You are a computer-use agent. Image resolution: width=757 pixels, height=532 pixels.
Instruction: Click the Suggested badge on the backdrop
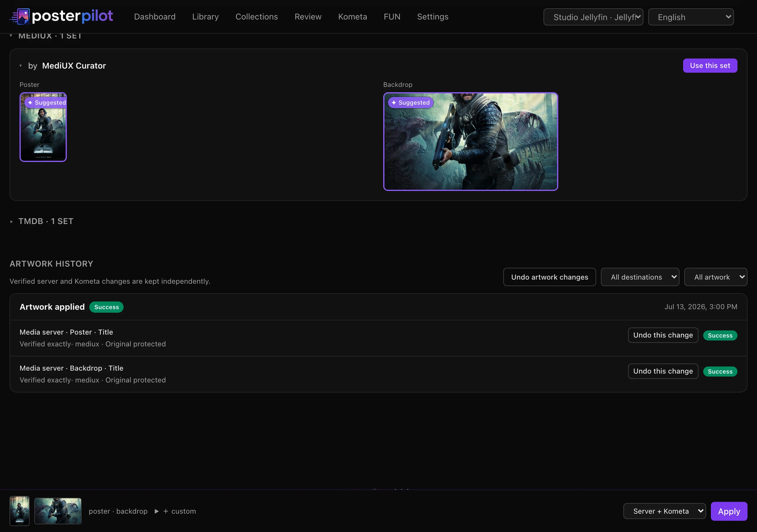(x=410, y=103)
